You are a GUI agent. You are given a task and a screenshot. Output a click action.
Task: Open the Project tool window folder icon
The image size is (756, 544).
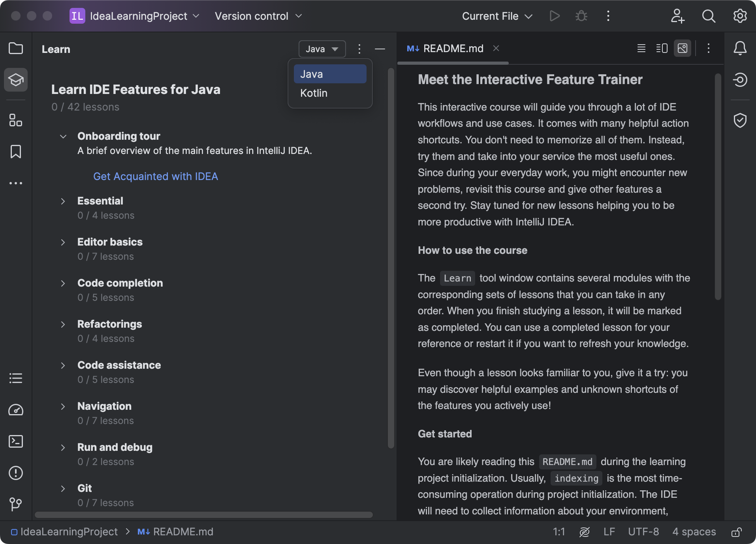[15, 48]
